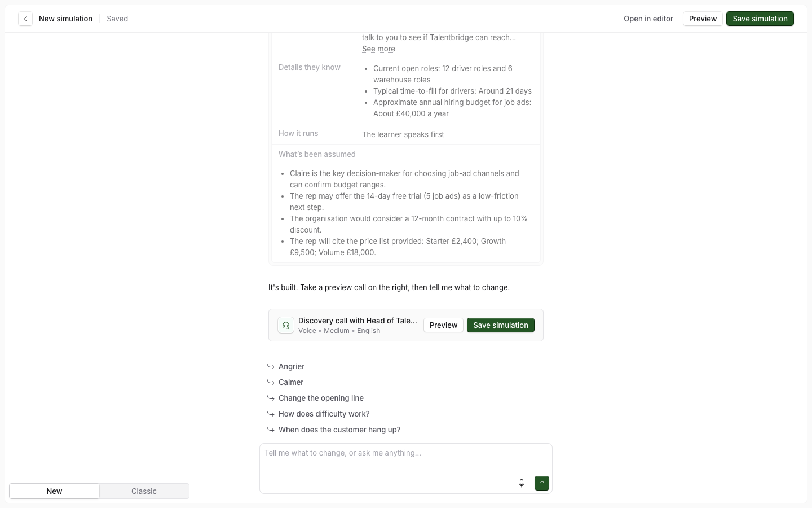Choose the Calmer suggestion
This screenshot has width=812, height=508.
291,382
